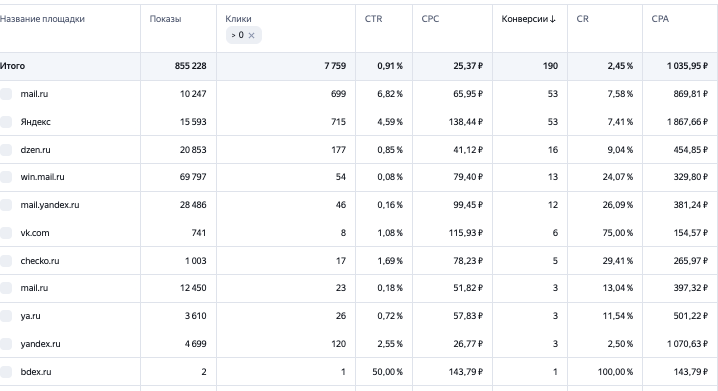Toggle checkbox for first mail.ru row

(6, 94)
